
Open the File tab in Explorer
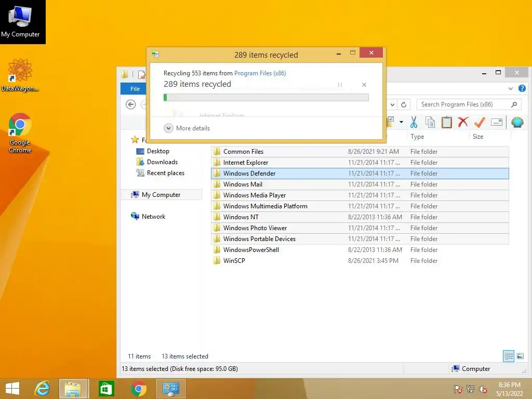[x=135, y=88]
